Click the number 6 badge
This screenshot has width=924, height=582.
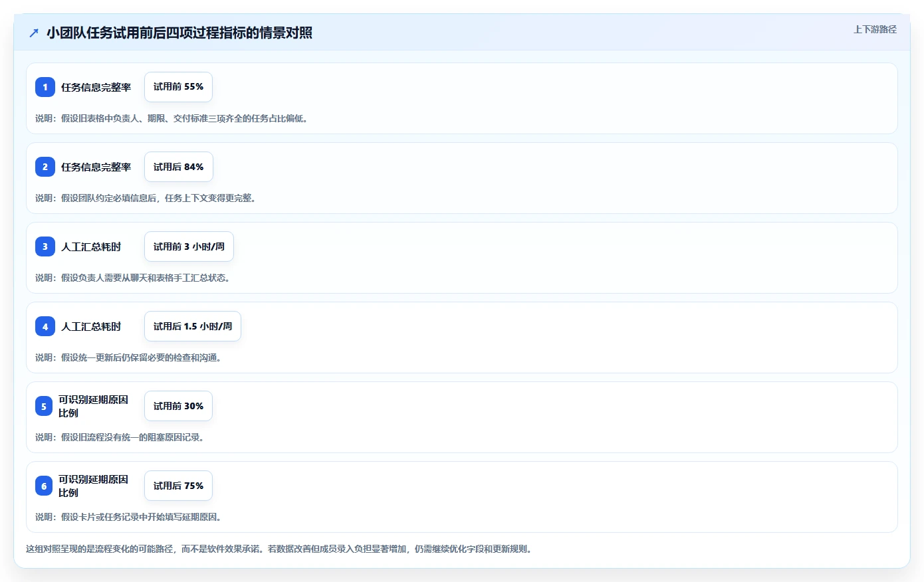pyautogui.click(x=44, y=486)
